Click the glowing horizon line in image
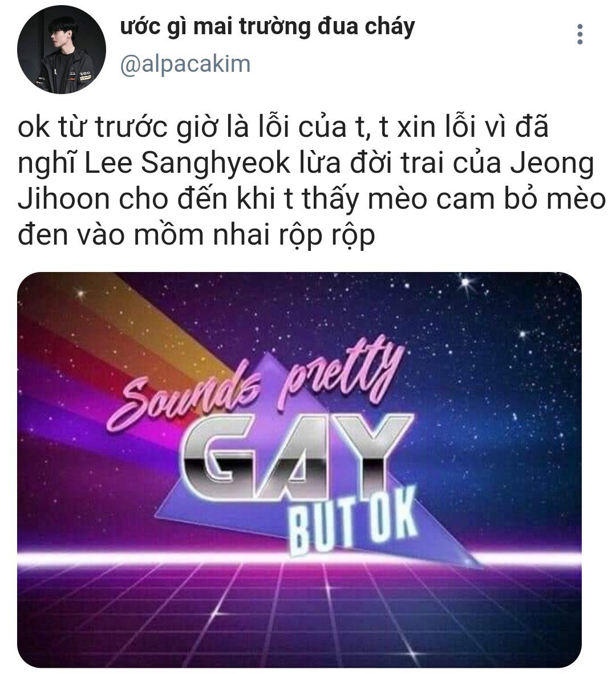The image size is (616, 674). point(299,557)
